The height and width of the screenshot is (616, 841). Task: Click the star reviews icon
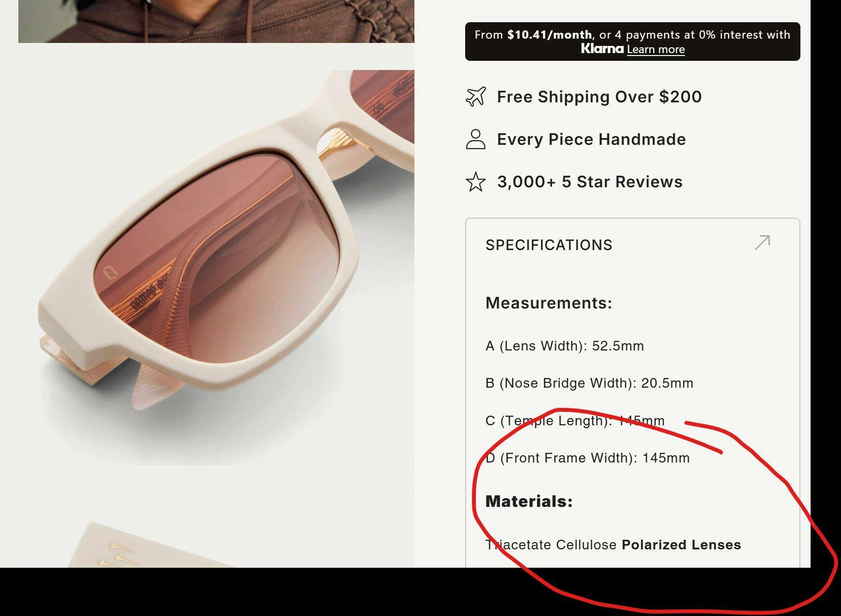pos(475,182)
